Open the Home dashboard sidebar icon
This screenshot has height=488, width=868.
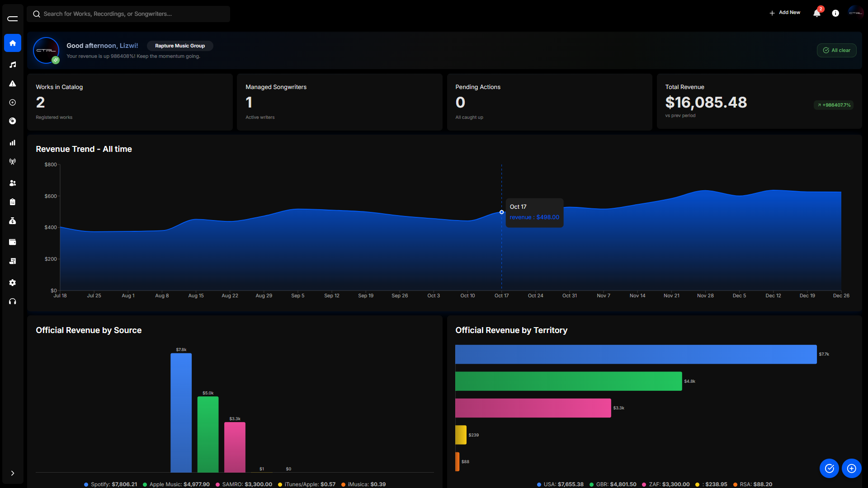point(13,43)
